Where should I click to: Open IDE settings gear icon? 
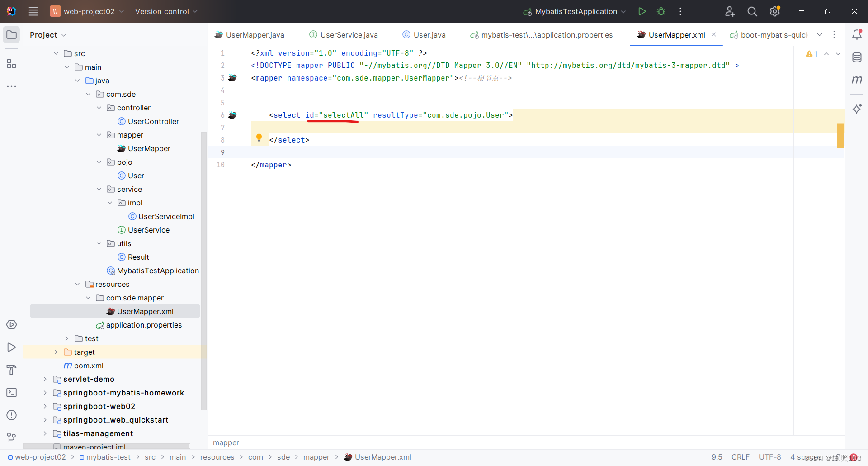click(775, 11)
